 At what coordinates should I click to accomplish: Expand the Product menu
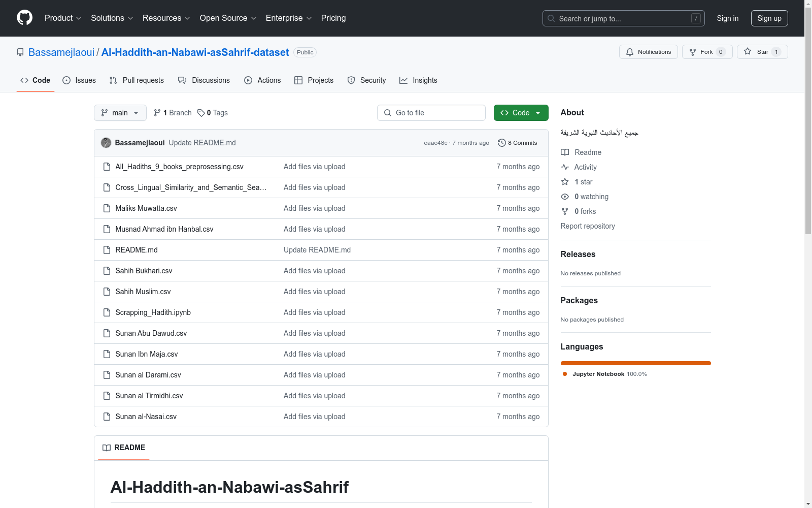coord(63,18)
